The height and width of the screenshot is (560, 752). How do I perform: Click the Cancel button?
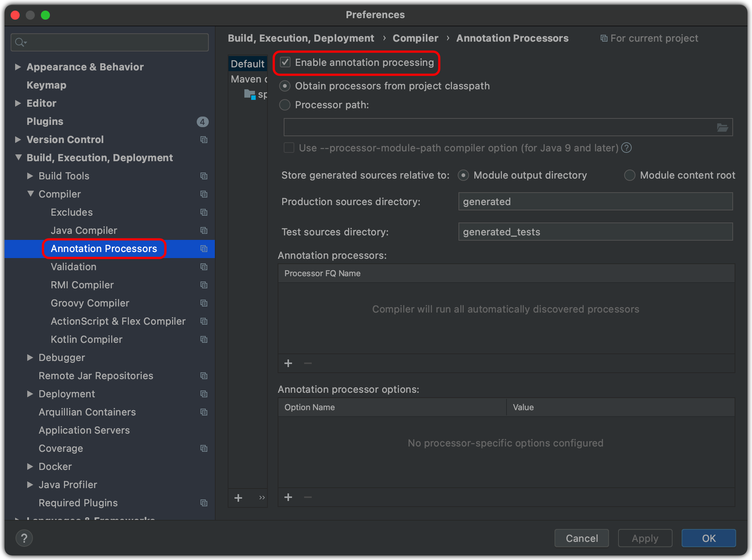(x=582, y=538)
